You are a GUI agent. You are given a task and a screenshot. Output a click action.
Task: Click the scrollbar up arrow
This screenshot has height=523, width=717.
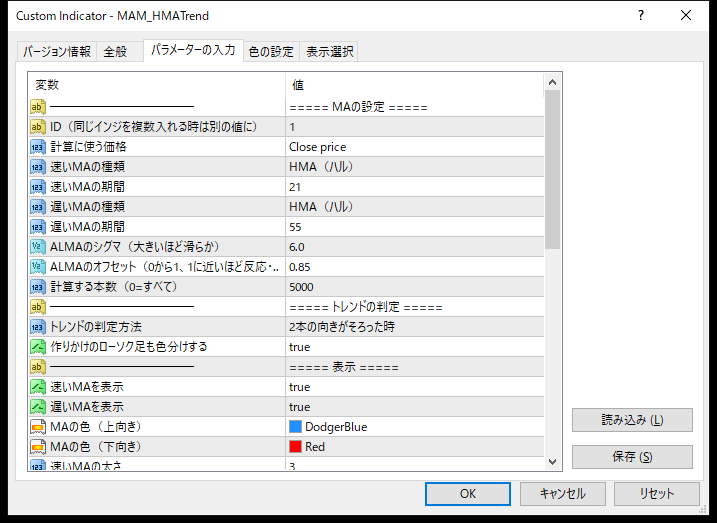click(552, 82)
